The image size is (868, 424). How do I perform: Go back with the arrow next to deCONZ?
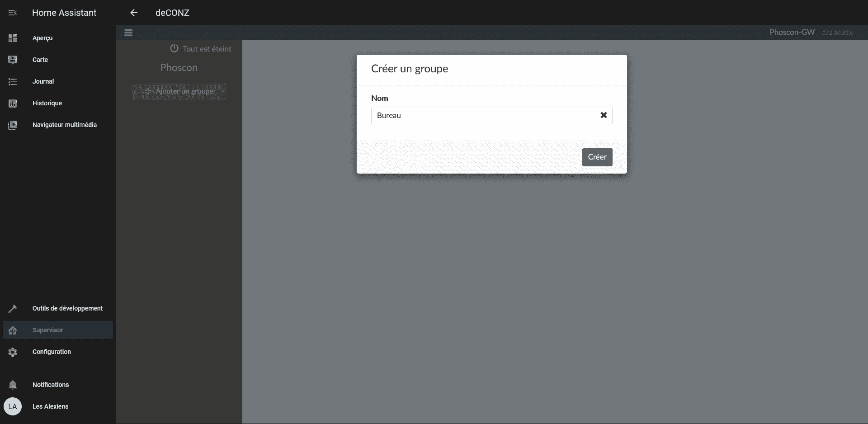[134, 13]
